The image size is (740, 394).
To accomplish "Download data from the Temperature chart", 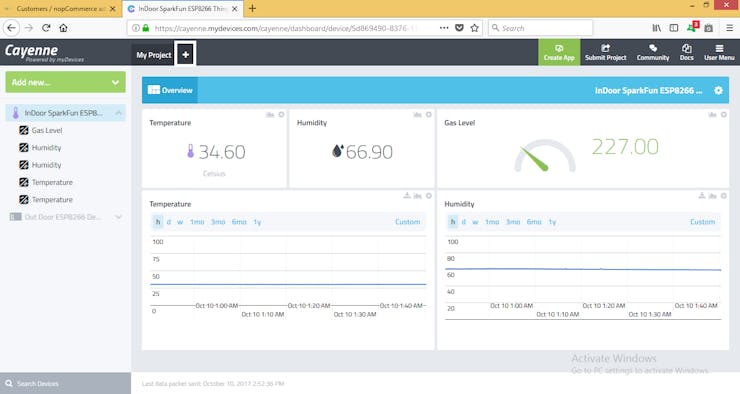I will click(x=407, y=195).
